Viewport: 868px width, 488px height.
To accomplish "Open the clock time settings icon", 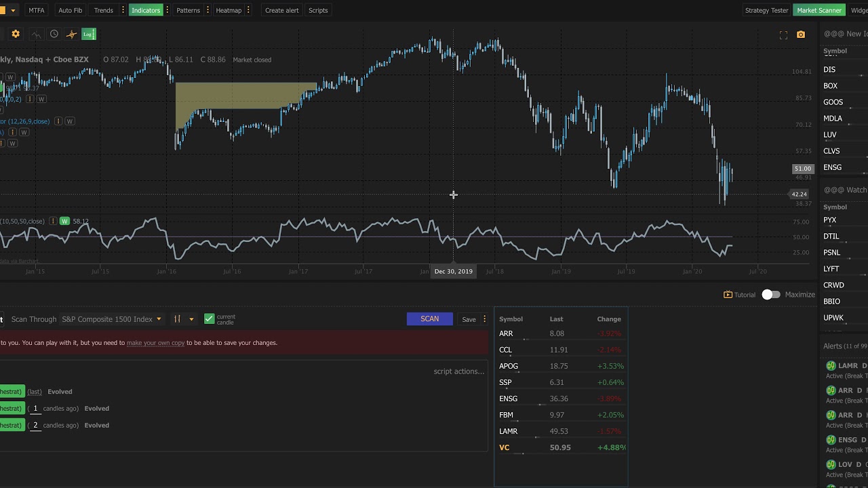I will pos(54,34).
